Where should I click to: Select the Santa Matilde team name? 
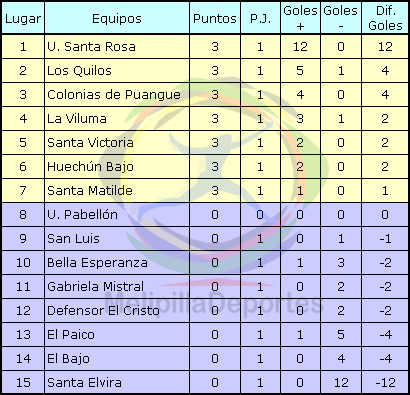(x=90, y=191)
